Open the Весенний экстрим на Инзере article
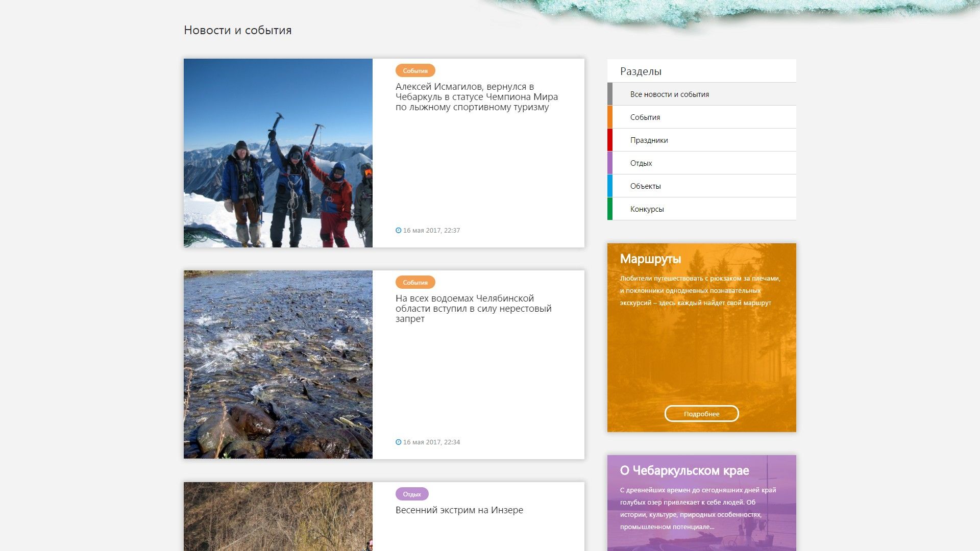Image resolution: width=980 pixels, height=551 pixels. coord(459,510)
